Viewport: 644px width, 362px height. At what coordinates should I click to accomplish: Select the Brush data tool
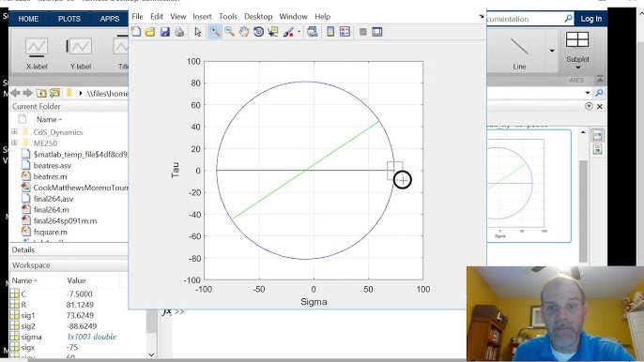click(x=288, y=32)
